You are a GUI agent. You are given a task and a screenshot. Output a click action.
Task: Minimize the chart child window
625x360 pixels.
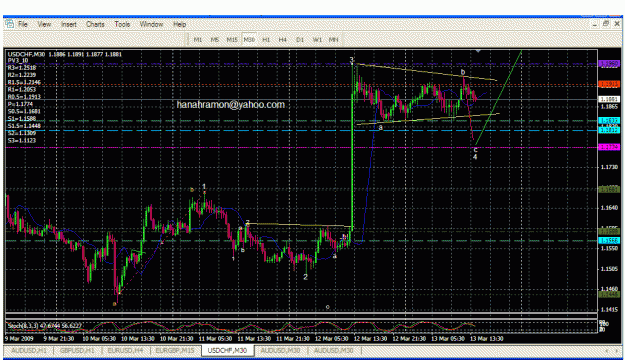(x=595, y=24)
